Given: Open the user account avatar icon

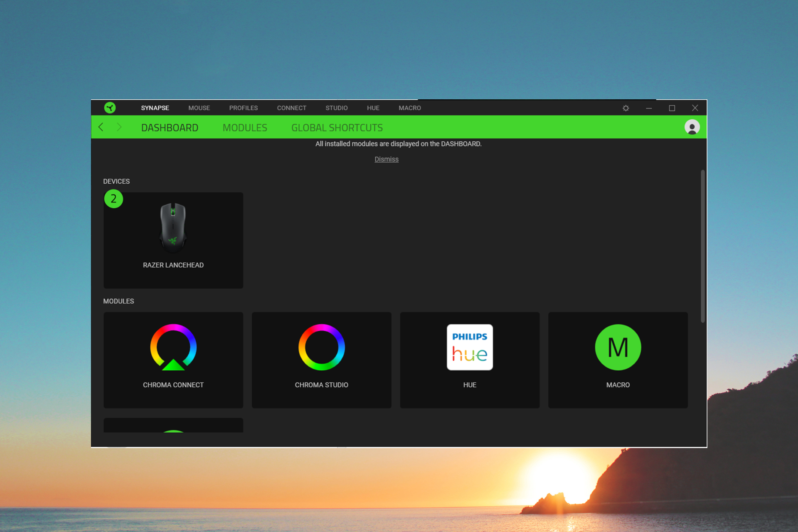Looking at the screenshot, I should pos(692,127).
